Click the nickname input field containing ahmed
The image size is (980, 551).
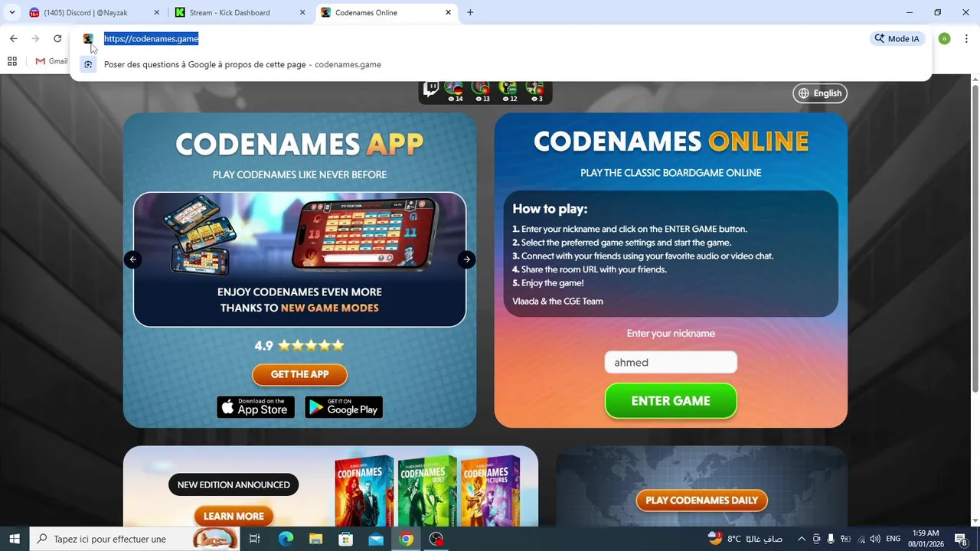671,362
